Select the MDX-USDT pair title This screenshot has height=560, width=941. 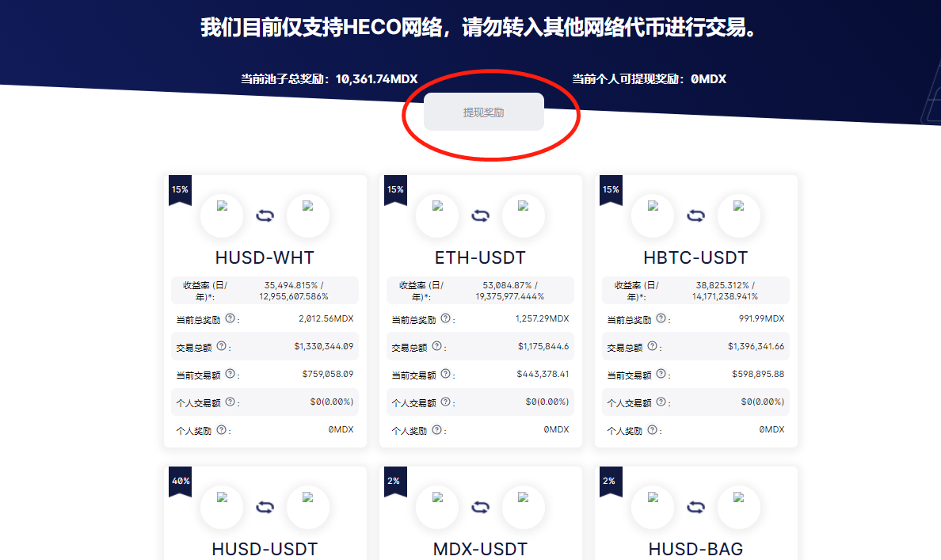480,549
